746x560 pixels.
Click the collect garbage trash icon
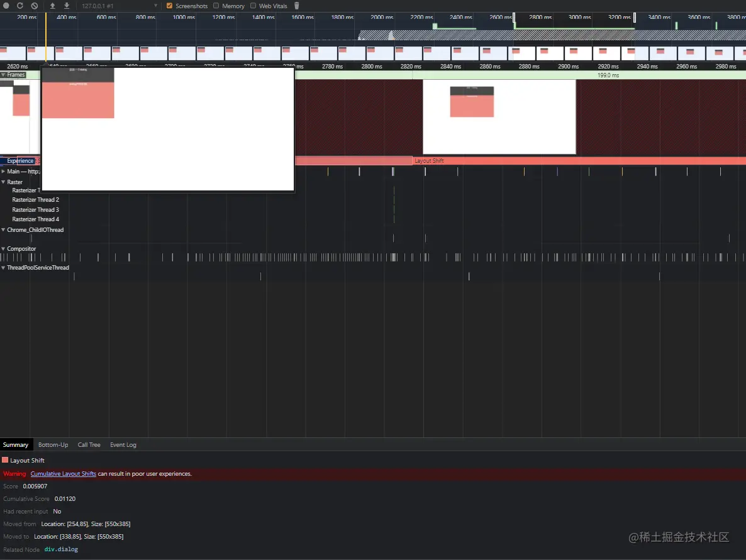point(296,6)
